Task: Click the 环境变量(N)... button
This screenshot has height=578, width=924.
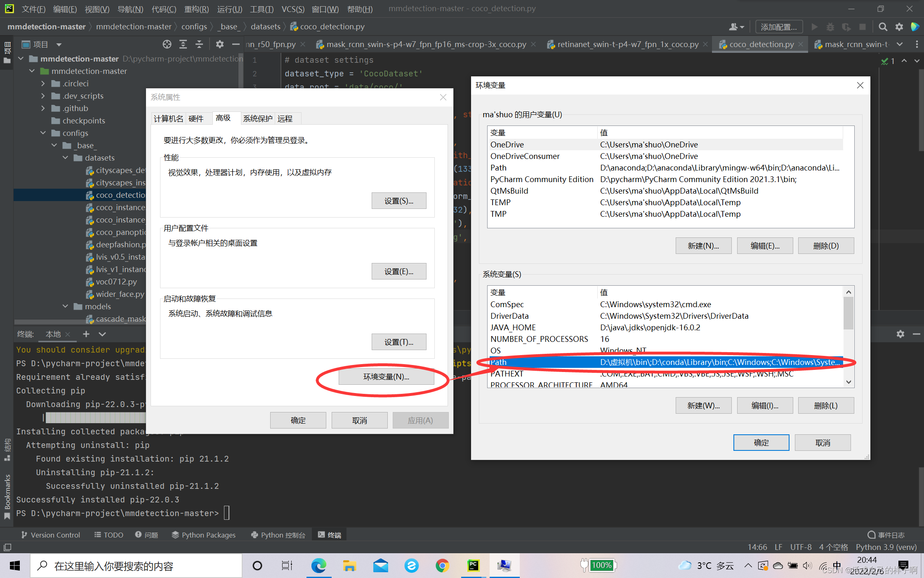Action: click(x=386, y=377)
